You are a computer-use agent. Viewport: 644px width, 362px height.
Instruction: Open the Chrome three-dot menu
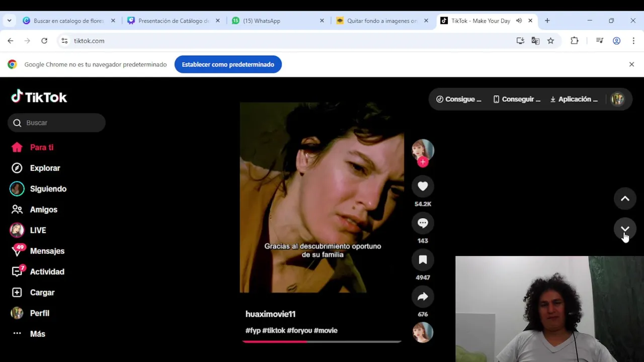tap(633, 41)
